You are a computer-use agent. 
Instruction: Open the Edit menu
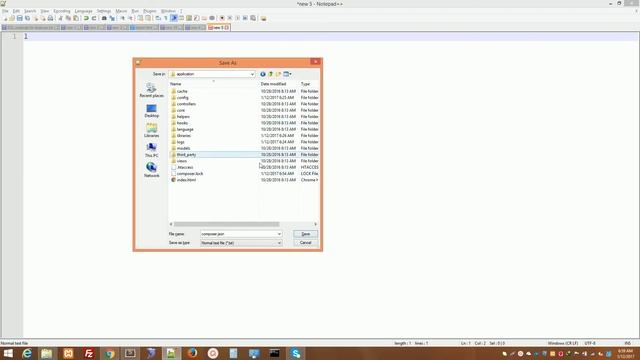click(16, 11)
